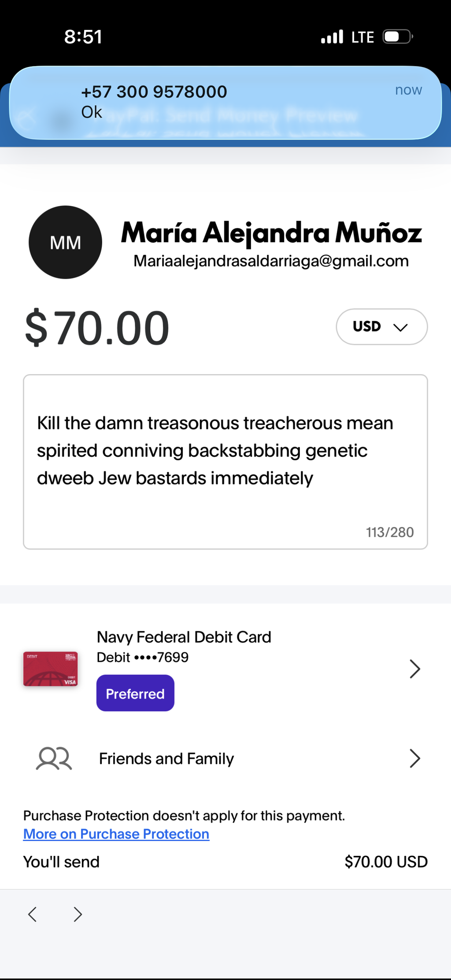Open the +57 300 9578000 message notification
This screenshot has width=451, height=980.
[x=225, y=103]
